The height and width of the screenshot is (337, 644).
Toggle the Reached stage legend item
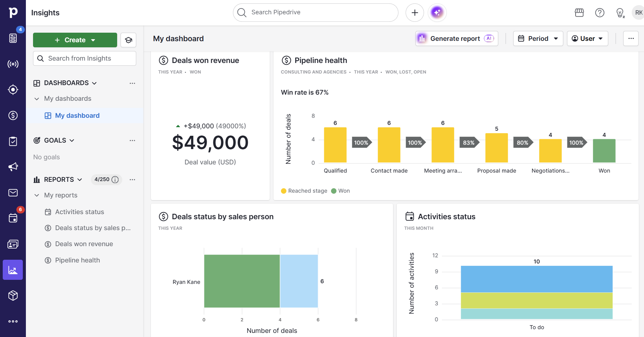point(304,191)
